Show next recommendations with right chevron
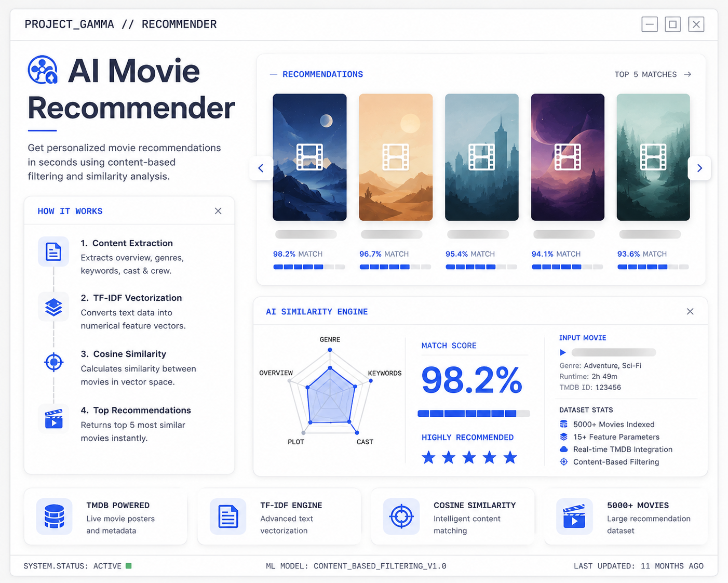This screenshot has height=583, width=728. click(699, 168)
